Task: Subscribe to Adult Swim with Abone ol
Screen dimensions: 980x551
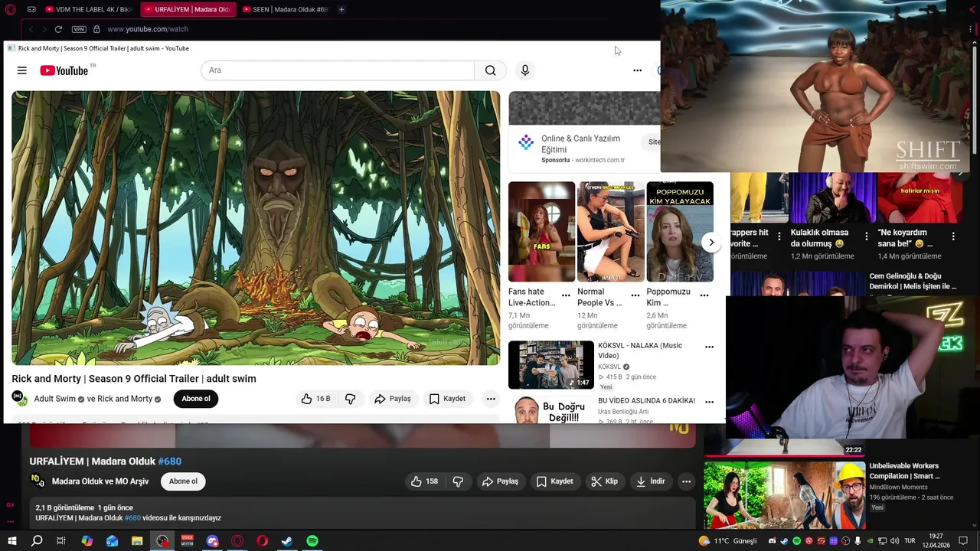Action: 196,399
